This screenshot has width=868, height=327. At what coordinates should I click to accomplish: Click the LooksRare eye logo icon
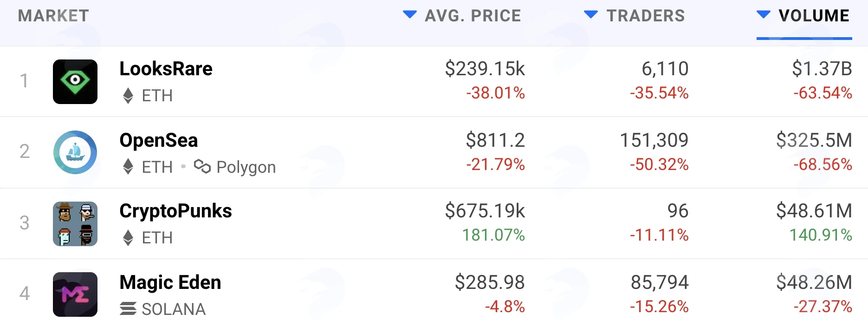[75, 82]
